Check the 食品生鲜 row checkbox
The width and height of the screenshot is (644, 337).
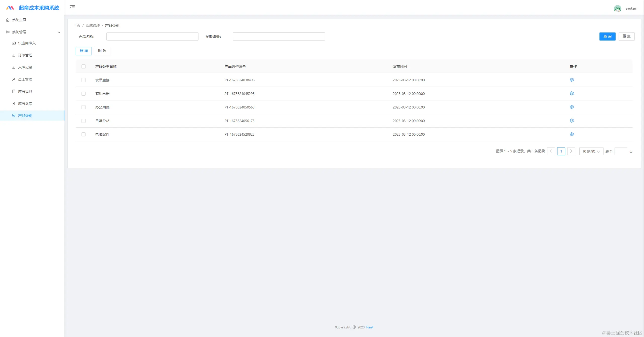(x=84, y=80)
